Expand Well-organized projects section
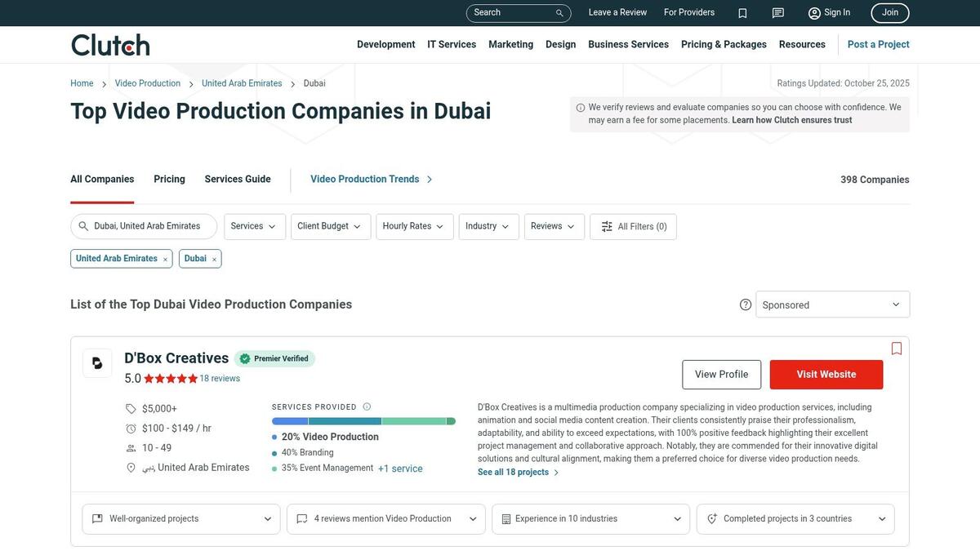This screenshot has height=551, width=980. pos(181,519)
